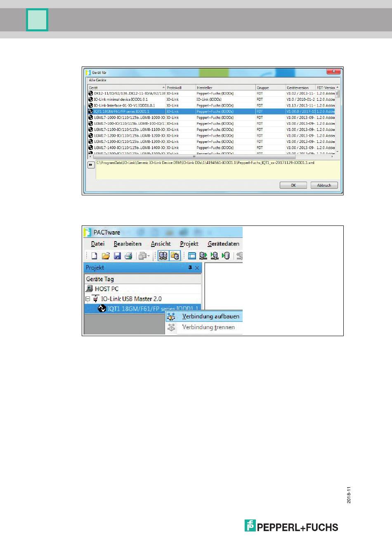The width and height of the screenshot is (392, 555).
Task: Click the HOST PC computer icon
Action: coord(90,289)
